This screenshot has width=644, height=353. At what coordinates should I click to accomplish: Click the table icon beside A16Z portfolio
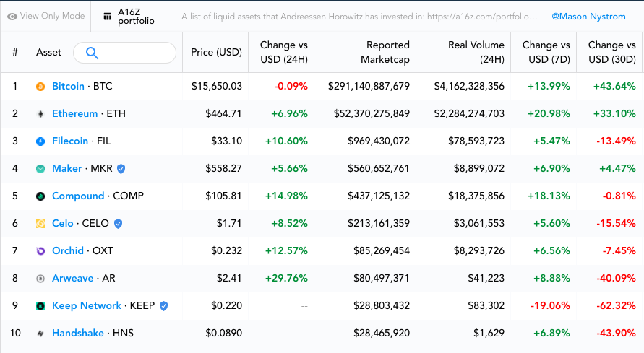coord(107,17)
